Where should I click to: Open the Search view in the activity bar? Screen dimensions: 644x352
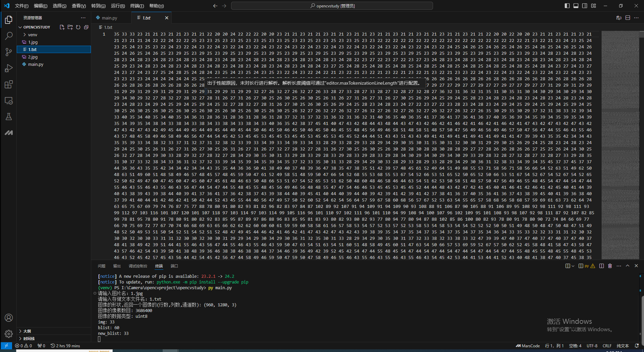(9, 36)
